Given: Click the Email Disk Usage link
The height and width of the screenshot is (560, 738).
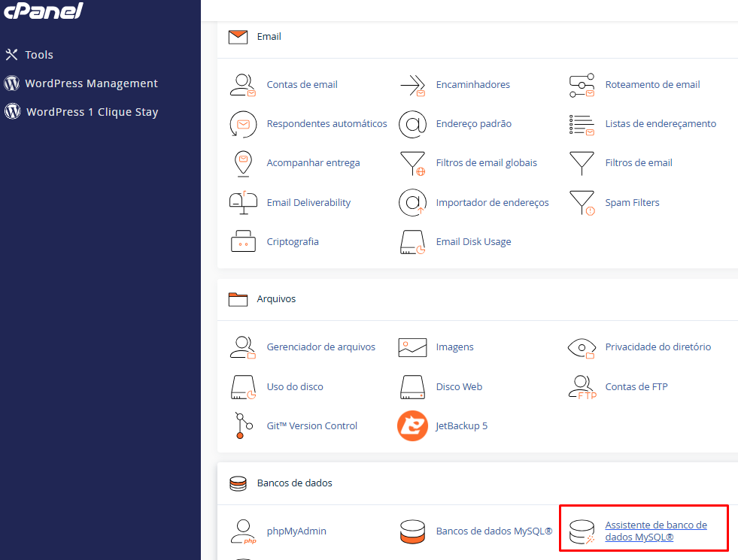Looking at the screenshot, I should coord(474,241).
